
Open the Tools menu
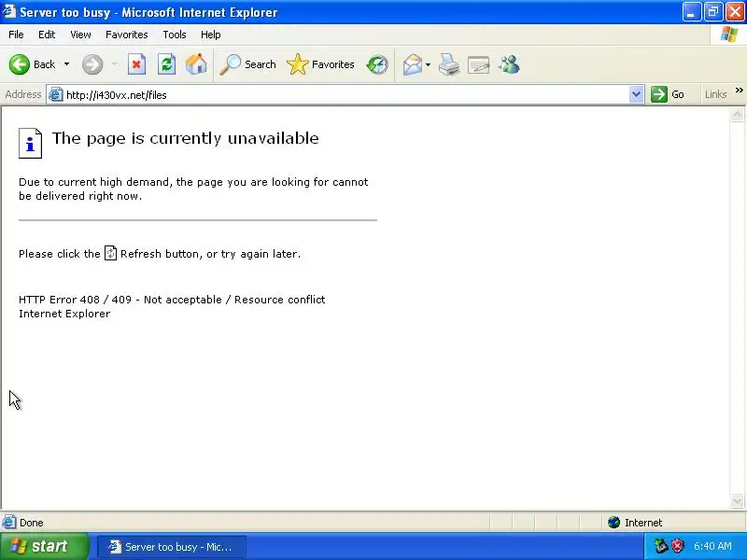pyautogui.click(x=175, y=35)
